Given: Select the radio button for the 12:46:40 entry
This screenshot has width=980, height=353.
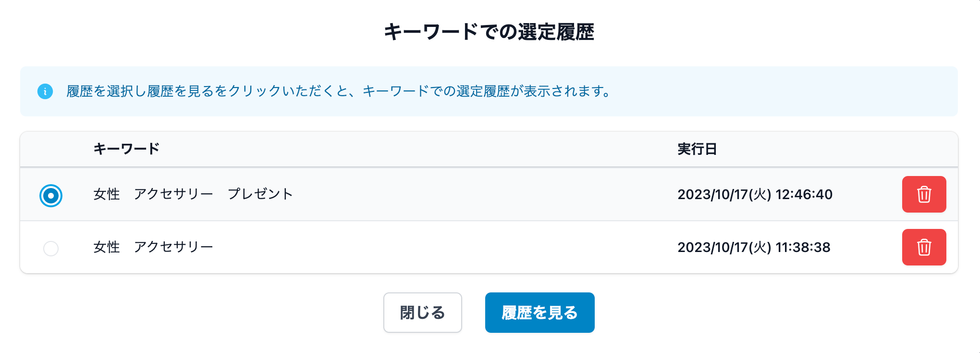Looking at the screenshot, I should pos(51,196).
